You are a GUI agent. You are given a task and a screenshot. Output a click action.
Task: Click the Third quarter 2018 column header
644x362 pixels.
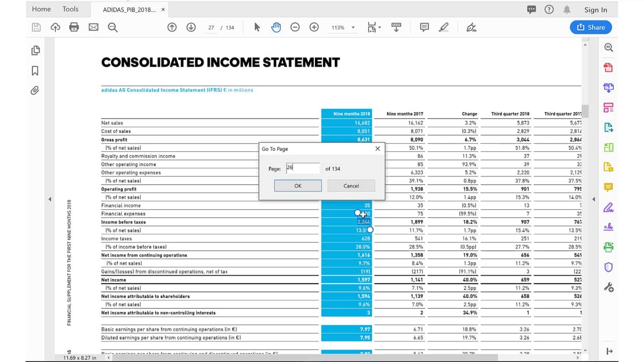510,114
